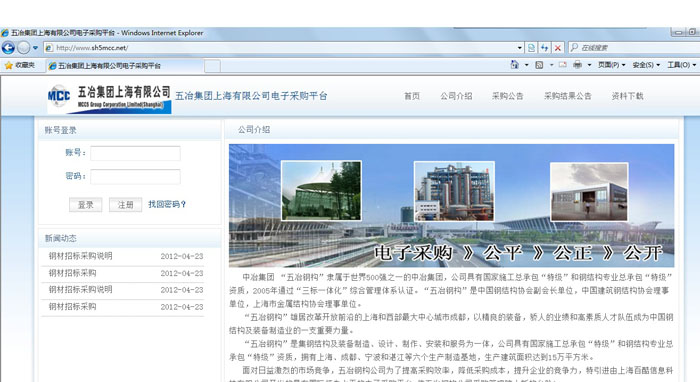Open the 安全(S) dropdown menu

[646, 65]
